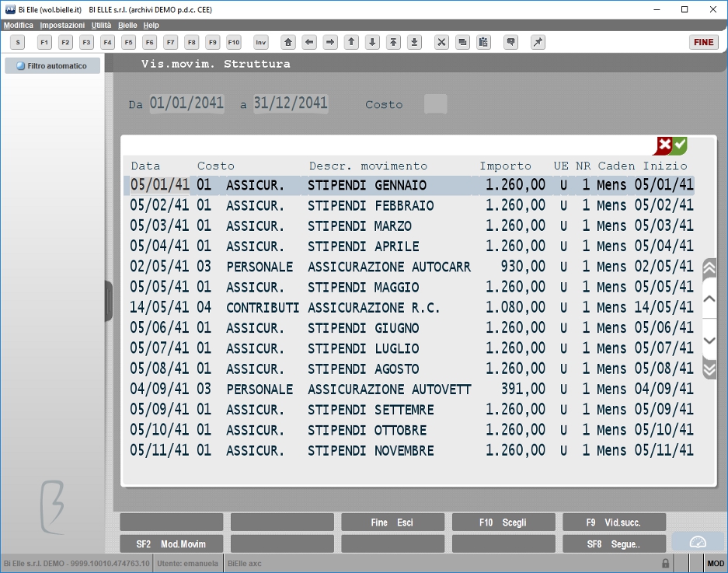Open the Impostazioni menu
728x573 pixels.
tap(62, 25)
